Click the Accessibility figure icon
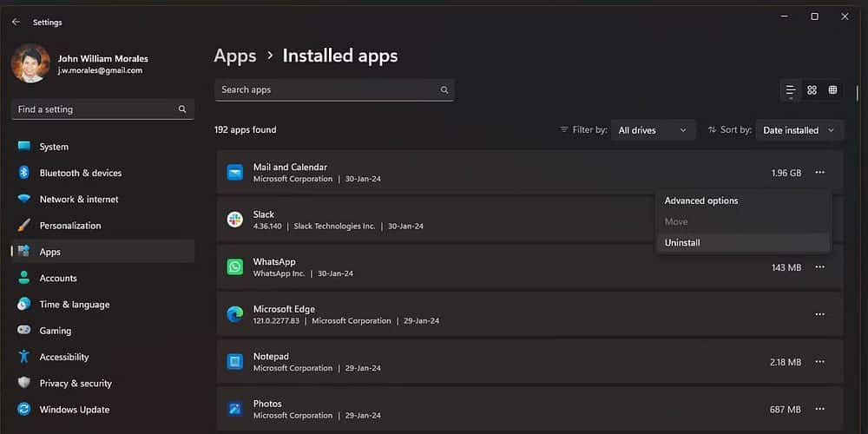The height and width of the screenshot is (434, 868). click(x=23, y=356)
